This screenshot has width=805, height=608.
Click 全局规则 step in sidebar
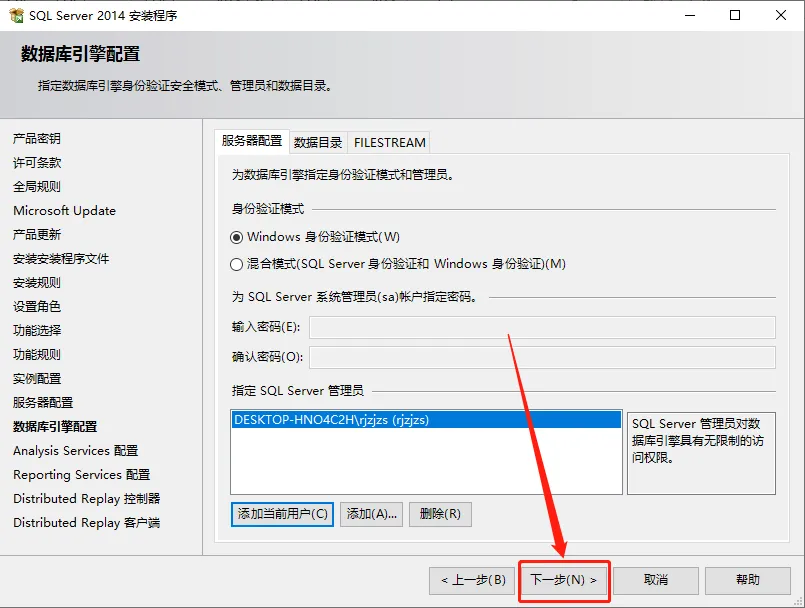pos(37,187)
